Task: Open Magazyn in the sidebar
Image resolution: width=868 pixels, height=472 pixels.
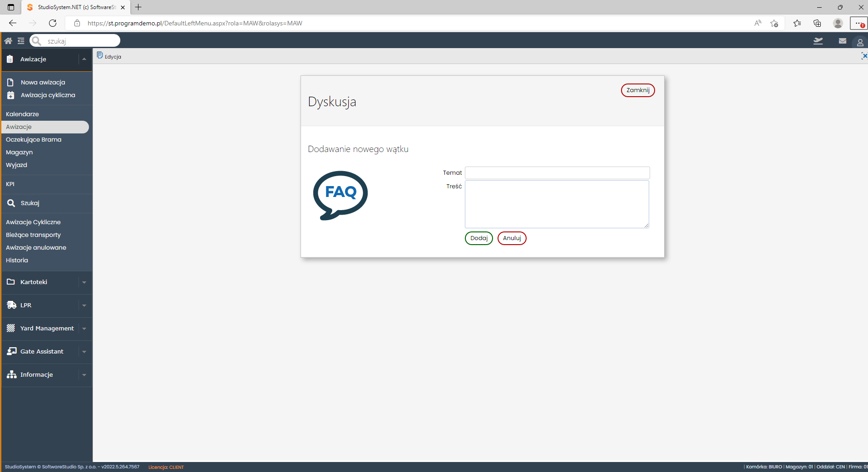Action: coord(19,152)
